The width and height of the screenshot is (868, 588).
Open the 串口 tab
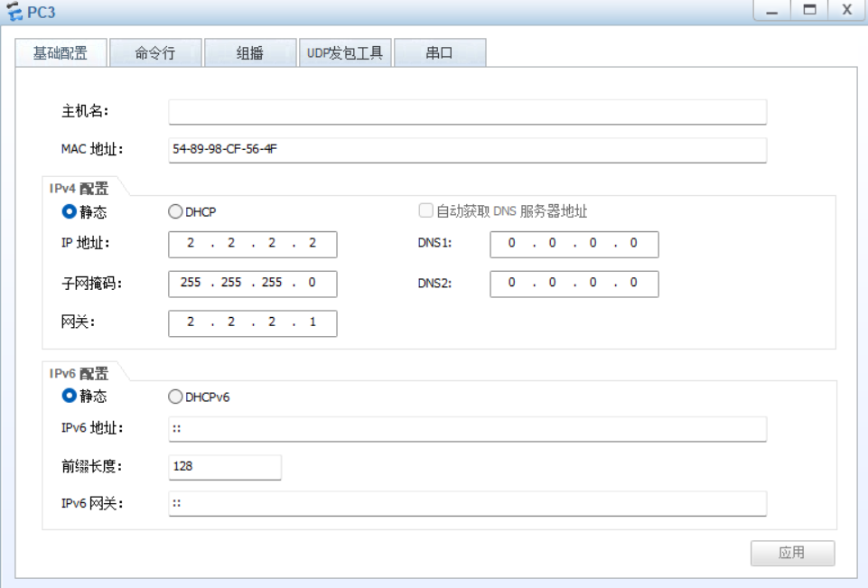coord(440,53)
